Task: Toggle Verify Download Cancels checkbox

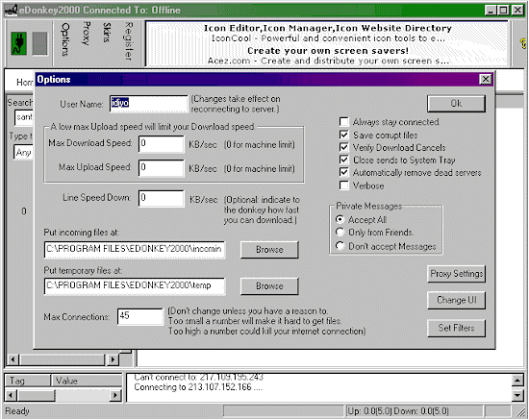Action: pyautogui.click(x=344, y=147)
